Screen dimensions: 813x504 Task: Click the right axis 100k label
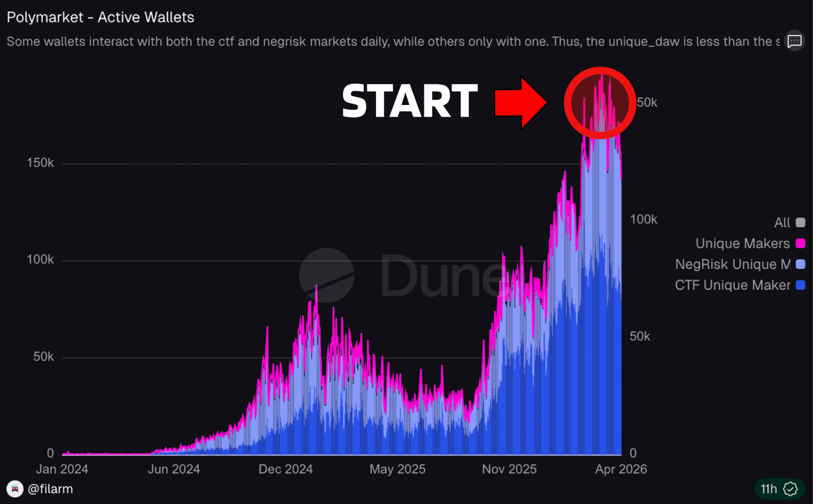(644, 219)
